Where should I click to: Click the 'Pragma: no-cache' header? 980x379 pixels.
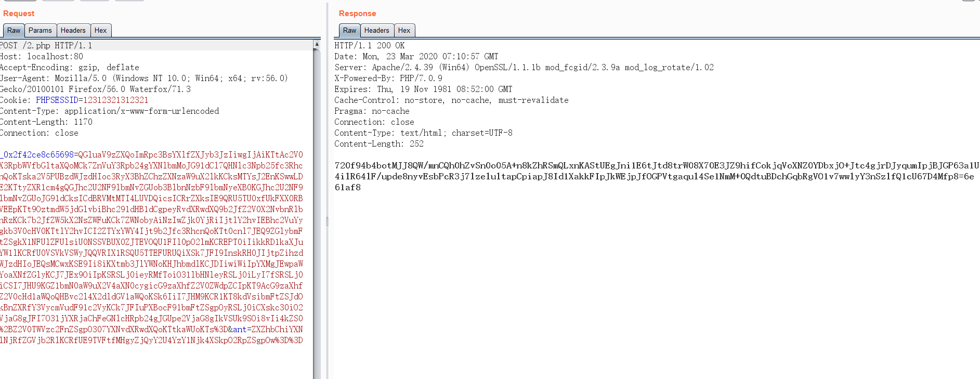[372, 111]
